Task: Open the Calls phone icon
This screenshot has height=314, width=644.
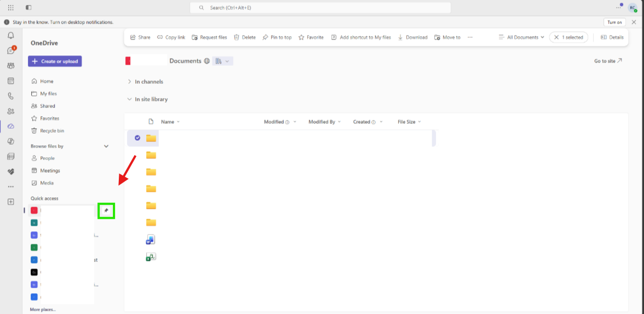Action: 11,96
